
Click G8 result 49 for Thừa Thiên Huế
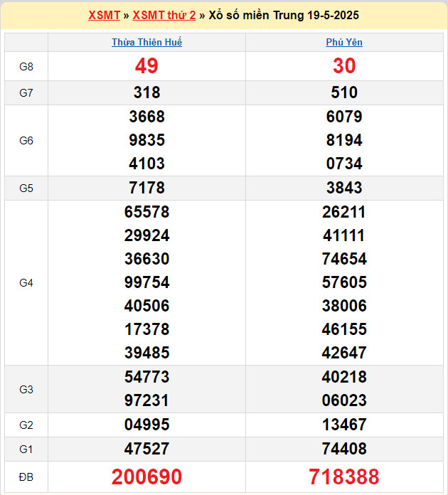(146, 66)
